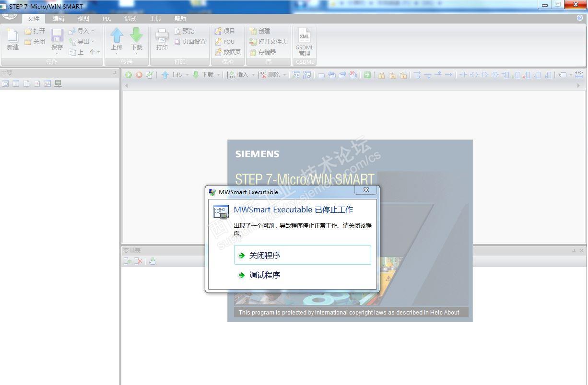Viewport: 588px width, 385px height.
Task: Choose 关闭程序 in the crash dialog
Action: [x=303, y=255]
